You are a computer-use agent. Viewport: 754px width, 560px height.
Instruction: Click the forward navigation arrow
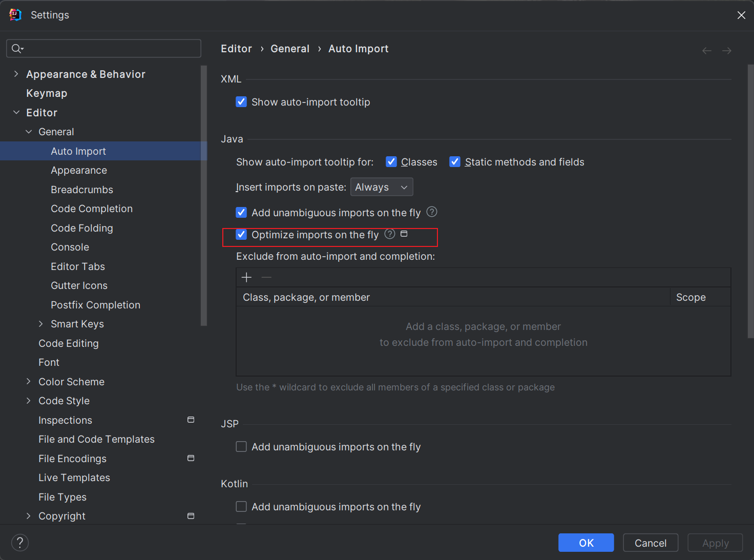727,50
